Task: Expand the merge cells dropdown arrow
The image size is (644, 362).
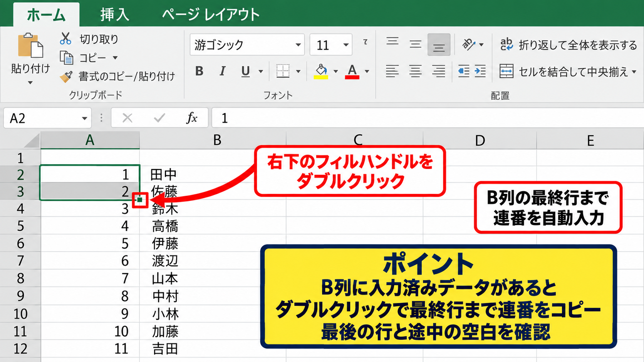Action: (x=634, y=72)
